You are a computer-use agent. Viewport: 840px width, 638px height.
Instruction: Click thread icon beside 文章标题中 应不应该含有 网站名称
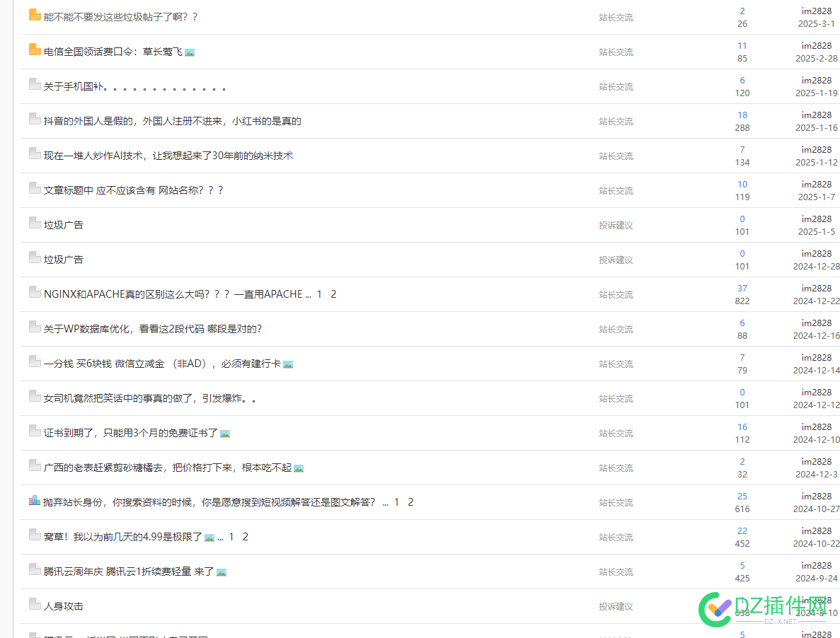(x=35, y=188)
